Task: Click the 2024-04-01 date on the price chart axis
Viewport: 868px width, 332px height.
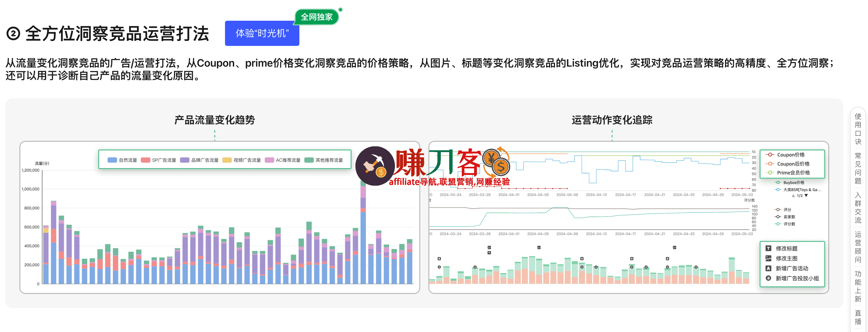Action: 509,195
